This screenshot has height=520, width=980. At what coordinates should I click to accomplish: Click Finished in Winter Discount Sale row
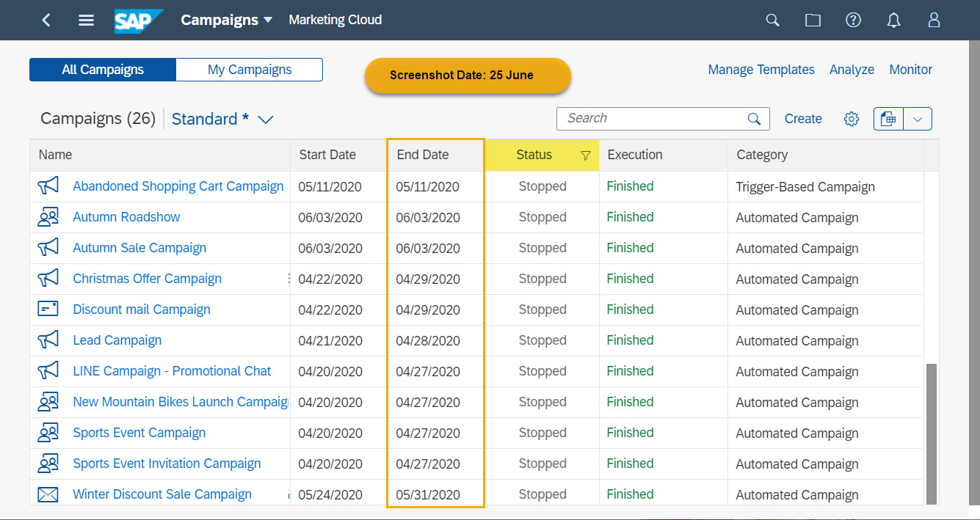click(x=630, y=494)
